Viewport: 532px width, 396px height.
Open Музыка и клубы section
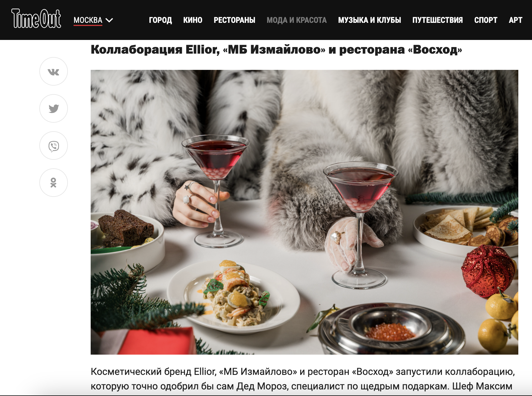pos(369,20)
